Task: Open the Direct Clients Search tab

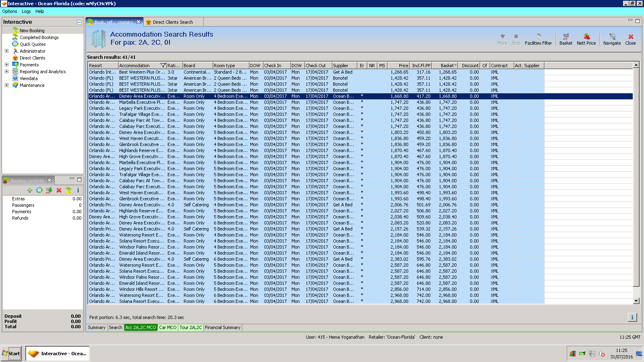Action: click(172, 22)
